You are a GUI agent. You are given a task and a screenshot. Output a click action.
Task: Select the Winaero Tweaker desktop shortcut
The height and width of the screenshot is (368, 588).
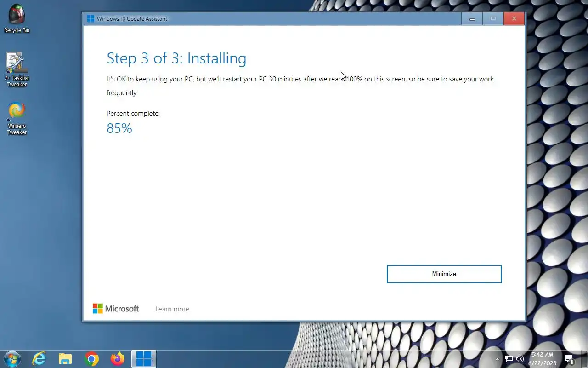click(17, 119)
